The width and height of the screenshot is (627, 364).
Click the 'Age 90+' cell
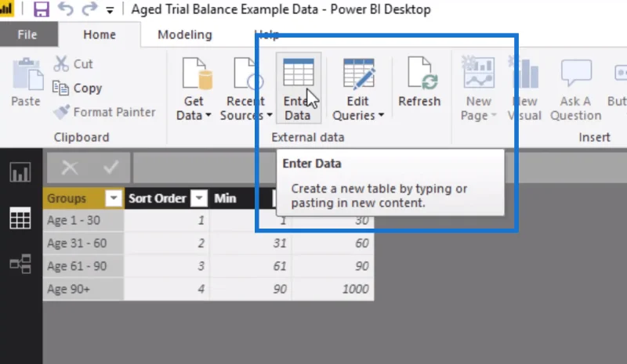(x=83, y=289)
